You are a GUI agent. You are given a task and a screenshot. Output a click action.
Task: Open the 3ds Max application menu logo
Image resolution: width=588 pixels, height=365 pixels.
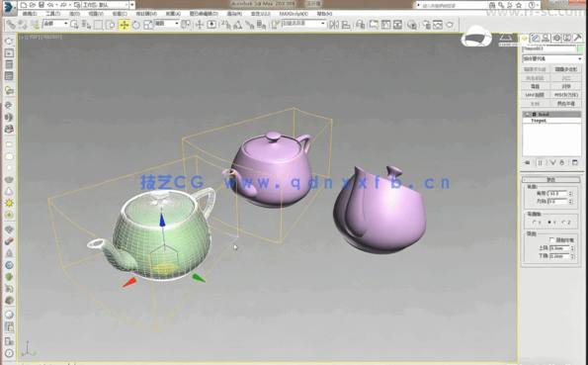click(9, 7)
